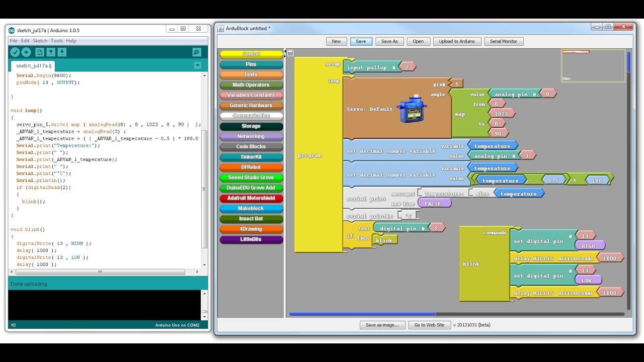Expand the Pins block drawer
The image size is (644, 362).
[251, 64]
